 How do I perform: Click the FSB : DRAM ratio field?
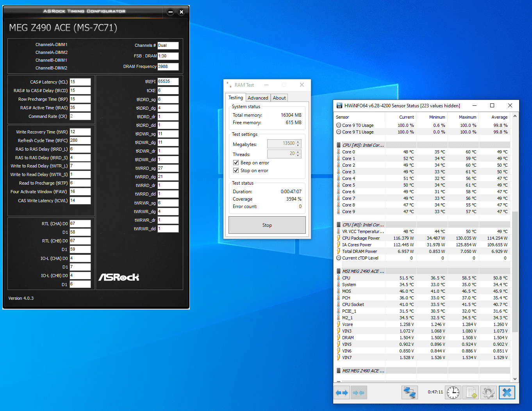(x=168, y=56)
